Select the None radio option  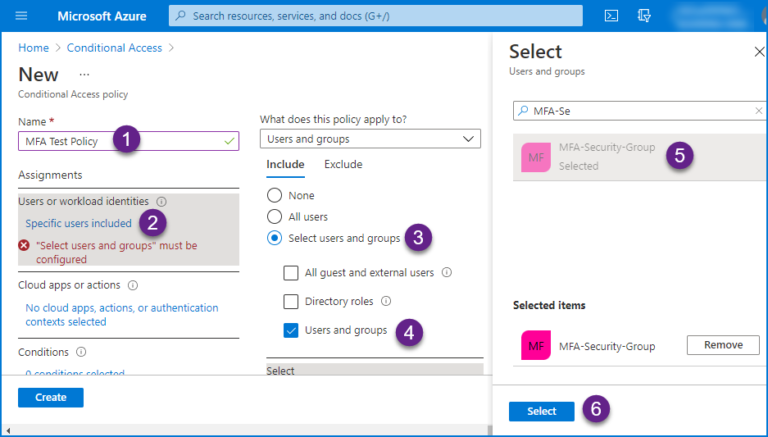(x=274, y=195)
